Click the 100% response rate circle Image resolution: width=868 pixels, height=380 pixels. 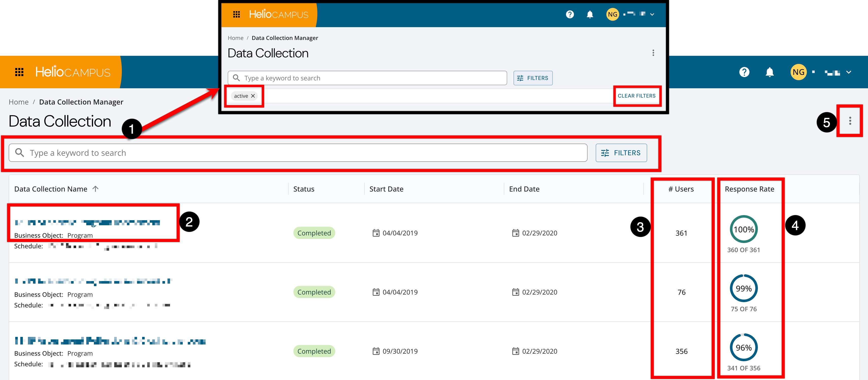(744, 229)
